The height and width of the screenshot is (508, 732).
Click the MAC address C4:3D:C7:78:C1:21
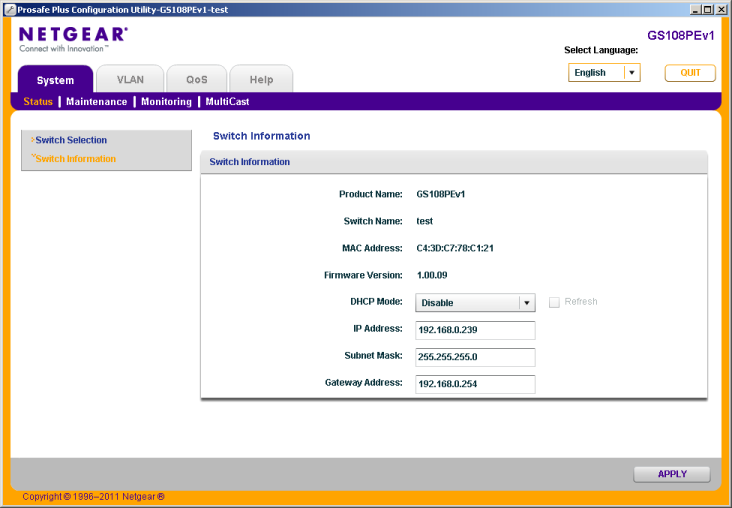pos(455,248)
